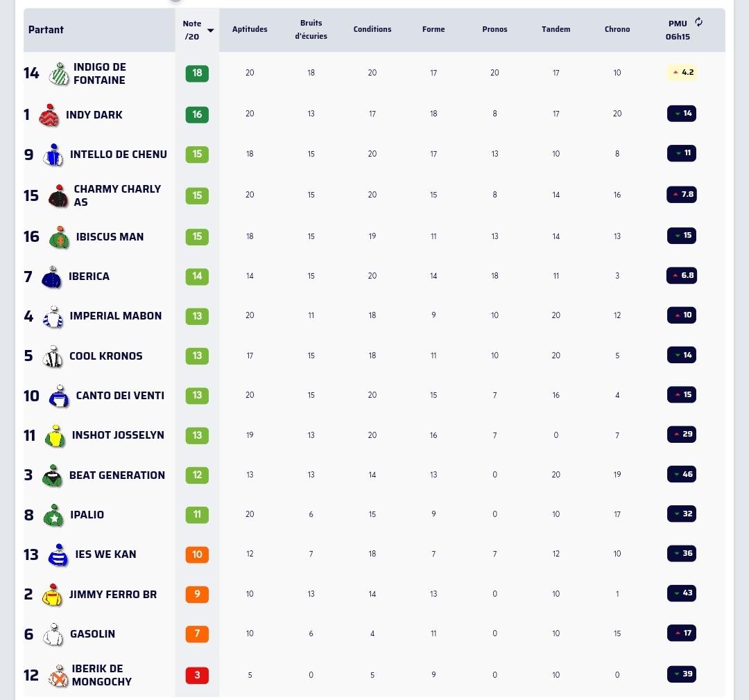This screenshot has width=749, height=700.
Task: Click Ipalio's green star jockey silk
Action: tap(53, 515)
